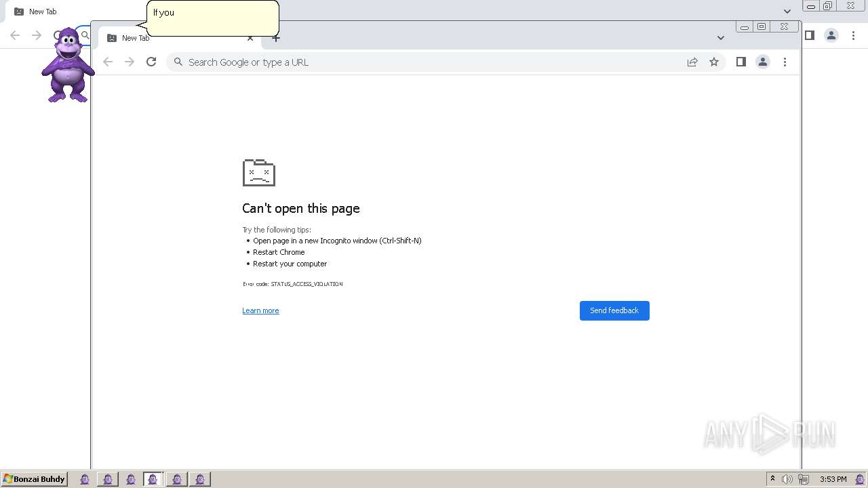
Task: Click STATUS_ACCESS_VIOLATION error code text
Action: 307,284
